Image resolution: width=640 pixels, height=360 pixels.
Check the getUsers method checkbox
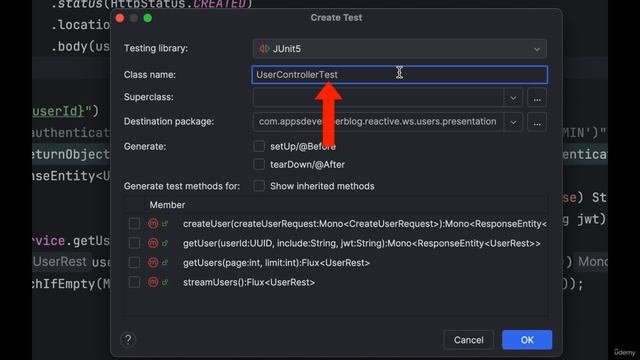click(x=134, y=262)
